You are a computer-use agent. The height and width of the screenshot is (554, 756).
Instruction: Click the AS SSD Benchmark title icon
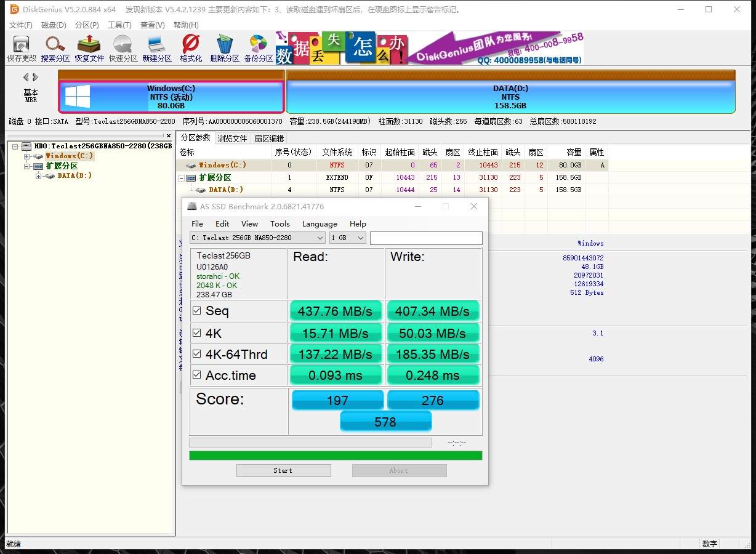[x=192, y=206]
